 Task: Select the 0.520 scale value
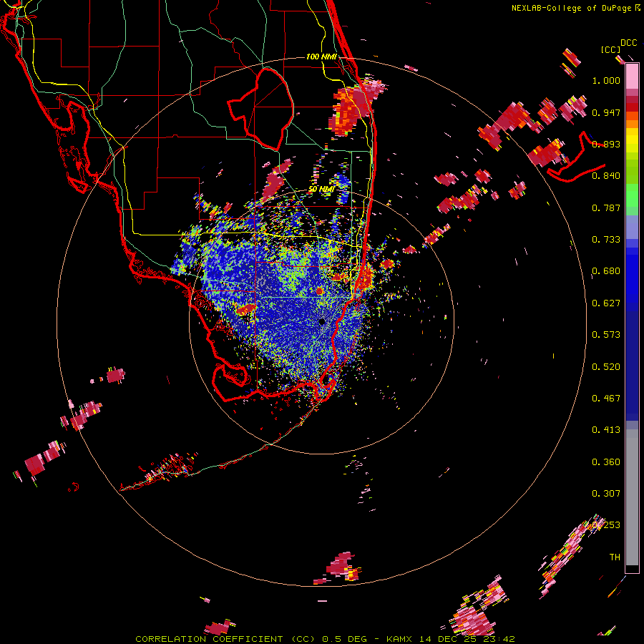tap(606, 367)
